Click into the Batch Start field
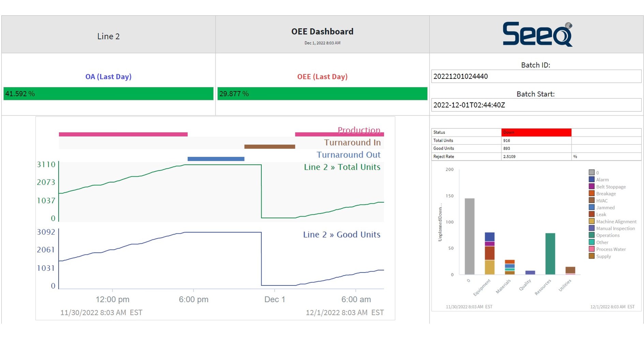The image size is (644, 338). click(x=536, y=105)
